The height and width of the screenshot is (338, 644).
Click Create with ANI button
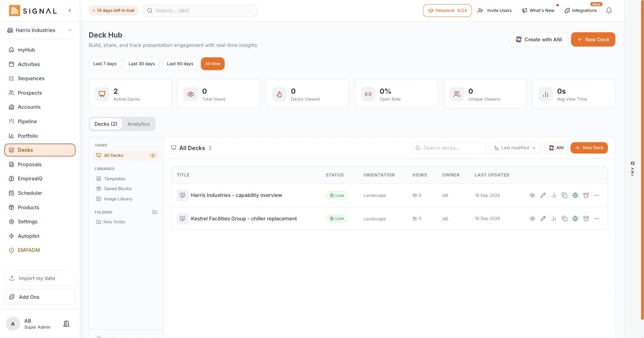click(538, 39)
